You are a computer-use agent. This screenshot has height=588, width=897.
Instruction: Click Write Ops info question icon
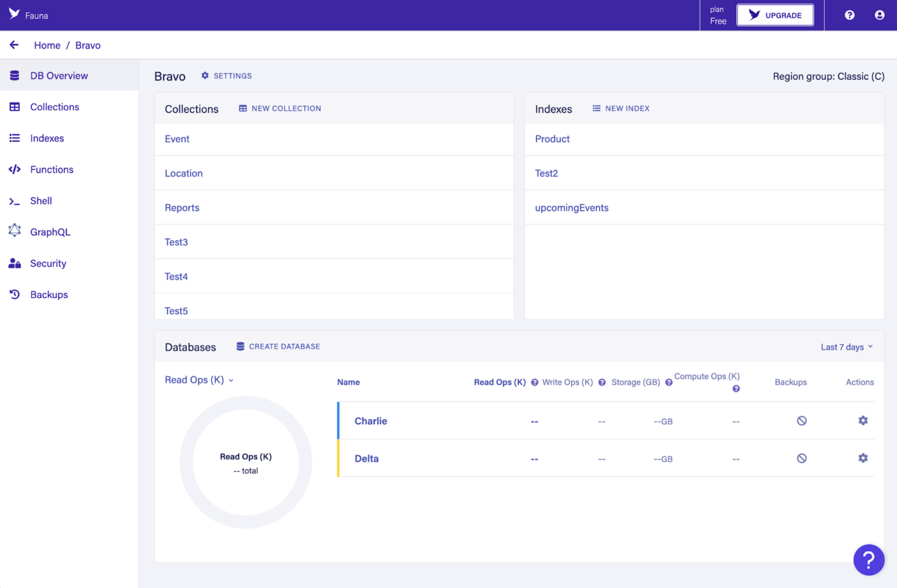[602, 382]
